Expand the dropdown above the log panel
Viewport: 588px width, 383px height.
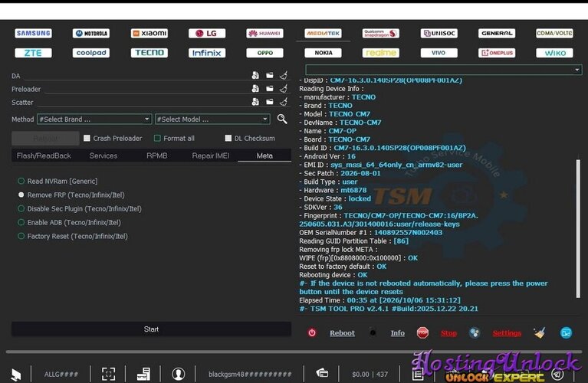[x=444, y=70]
